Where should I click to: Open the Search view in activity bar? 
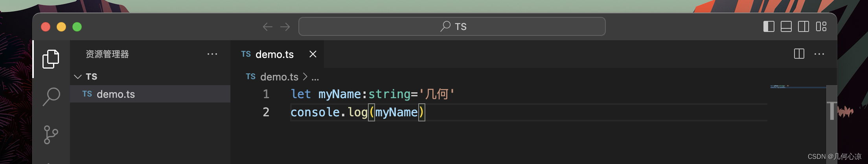point(51,97)
